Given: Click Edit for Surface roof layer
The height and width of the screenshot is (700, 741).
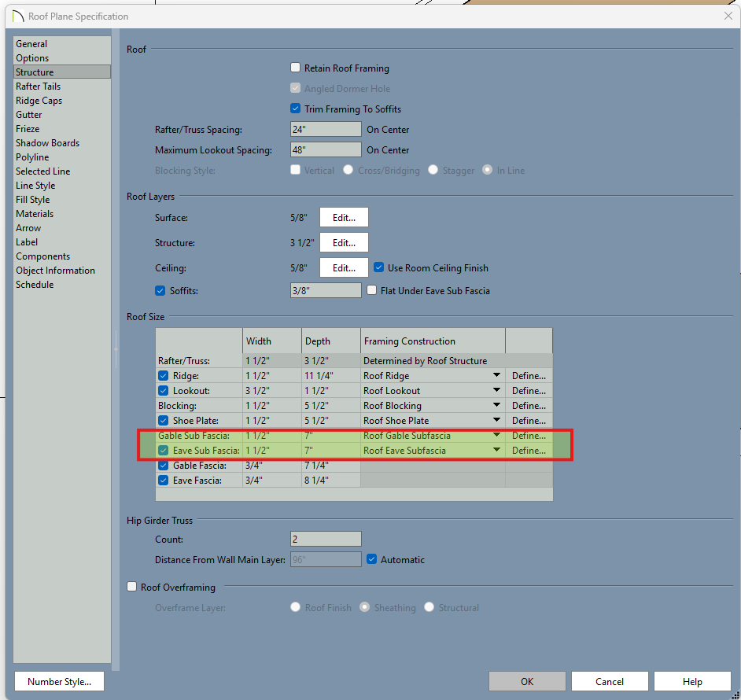Looking at the screenshot, I should click(x=344, y=218).
